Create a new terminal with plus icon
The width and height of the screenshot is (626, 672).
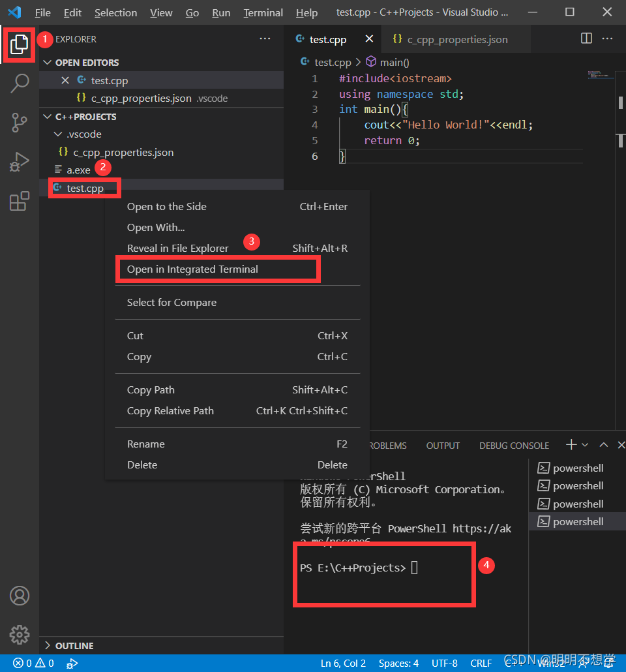pyautogui.click(x=571, y=445)
